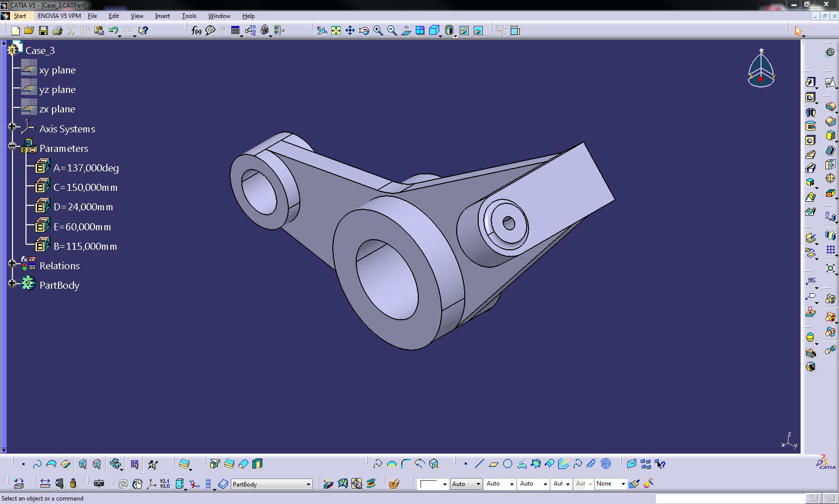Set Isometric View cube icon

point(434,31)
